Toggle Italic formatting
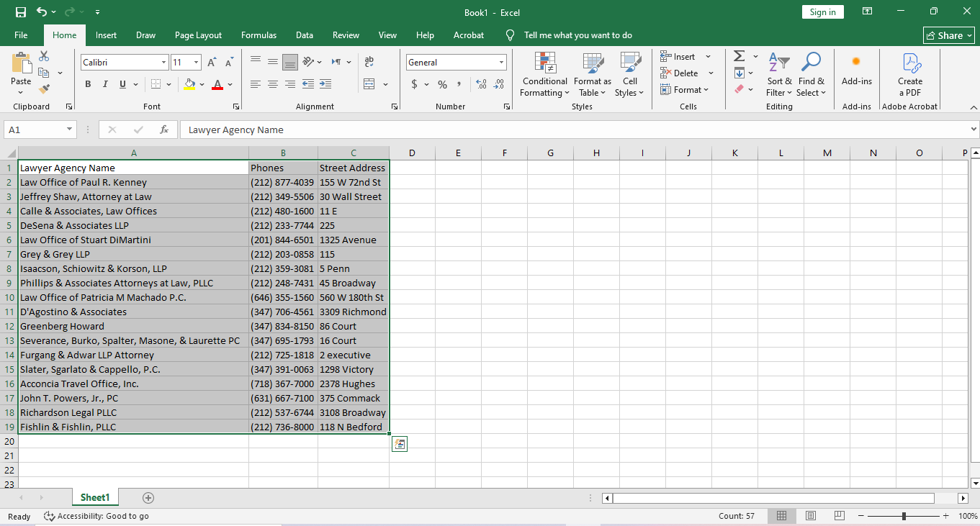The height and width of the screenshot is (526, 980). [x=105, y=84]
